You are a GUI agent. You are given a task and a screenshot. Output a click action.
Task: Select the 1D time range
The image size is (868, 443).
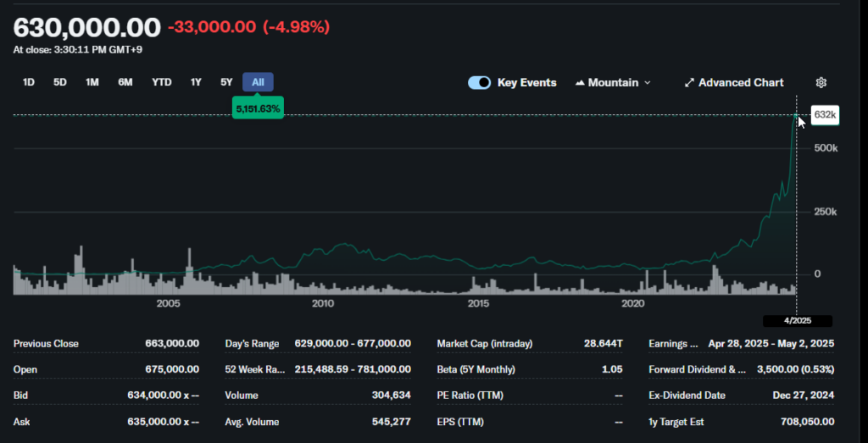click(29, 82)
